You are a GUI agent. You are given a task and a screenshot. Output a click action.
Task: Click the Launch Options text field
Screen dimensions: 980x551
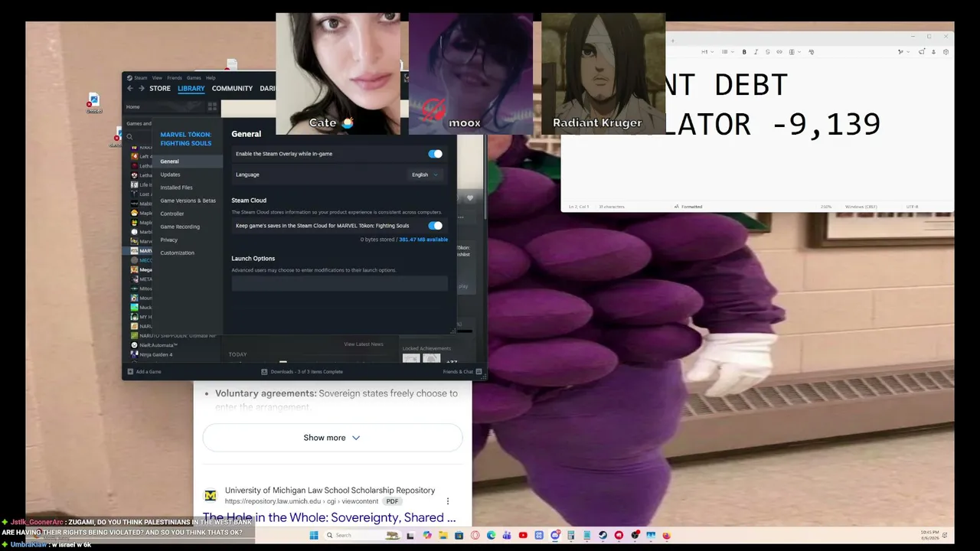click(340, 284)
